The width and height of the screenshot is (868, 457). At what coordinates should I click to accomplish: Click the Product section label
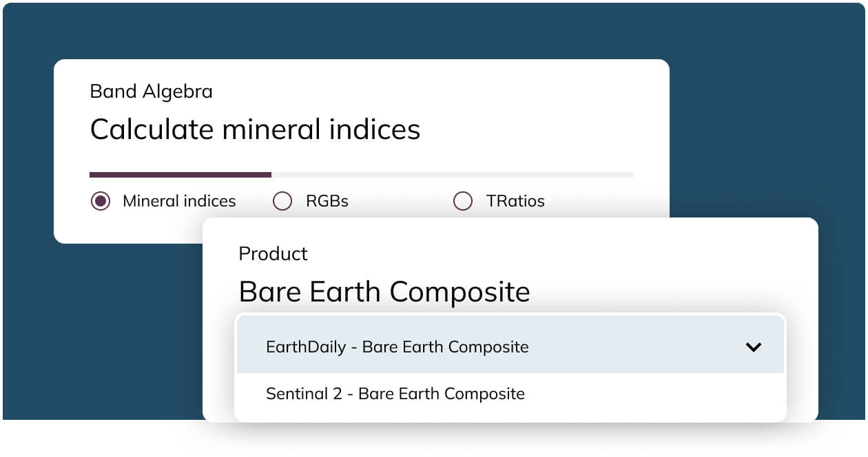(x=273, y=254)
